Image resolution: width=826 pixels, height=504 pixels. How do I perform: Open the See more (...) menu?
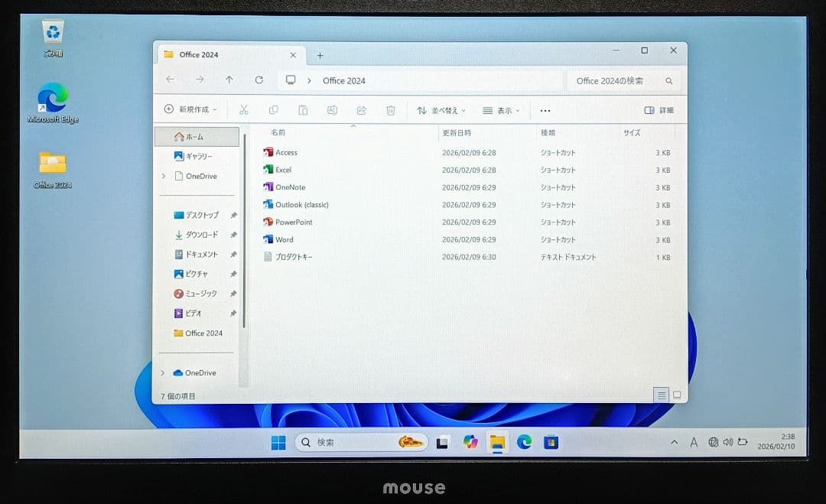(x=545, y=110)
